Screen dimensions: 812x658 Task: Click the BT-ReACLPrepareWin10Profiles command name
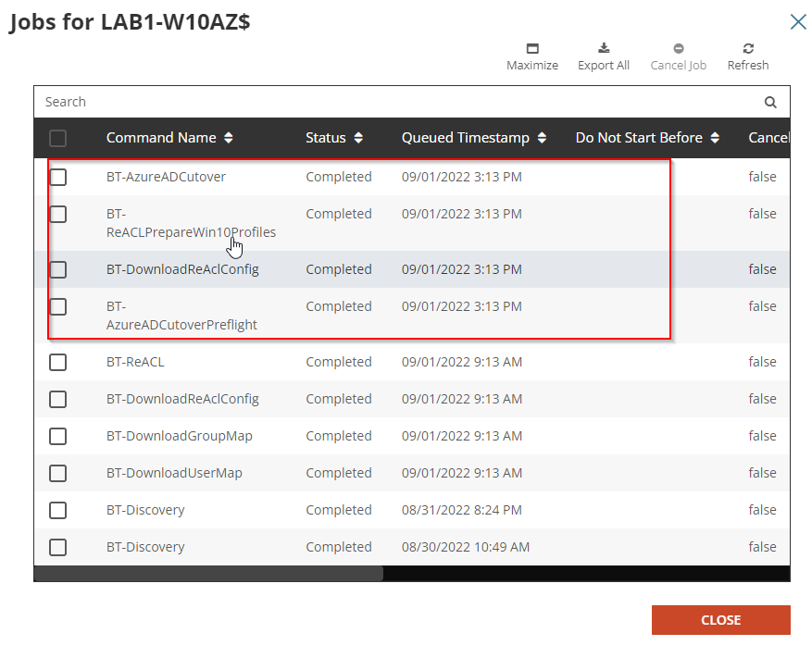pyautogui.click(x=191, y=223)
